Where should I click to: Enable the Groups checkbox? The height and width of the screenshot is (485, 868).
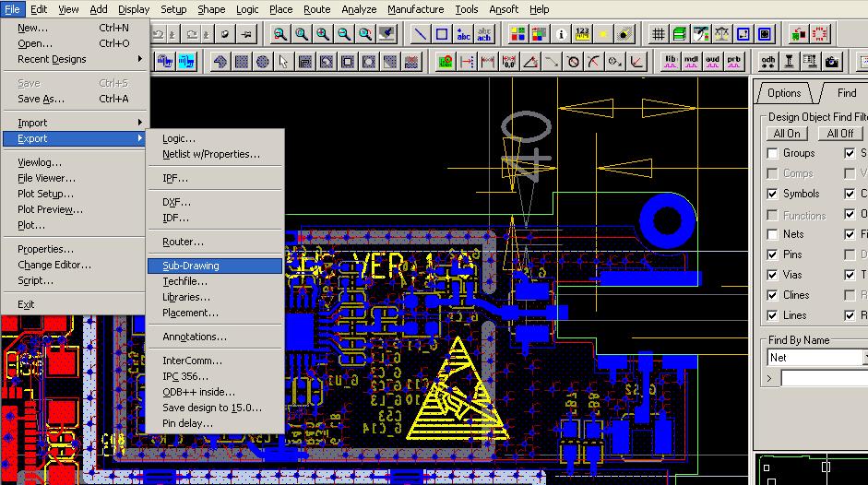(x=772, y=153)
